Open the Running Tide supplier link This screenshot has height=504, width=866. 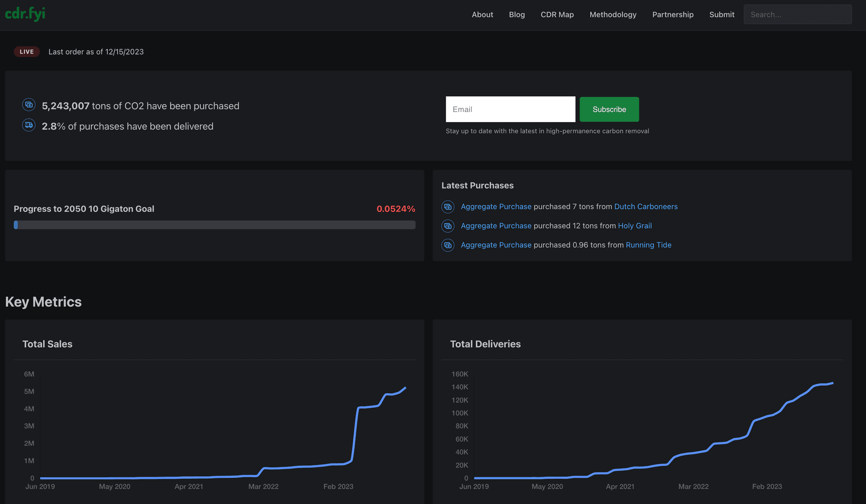click(x=649, y=245)
